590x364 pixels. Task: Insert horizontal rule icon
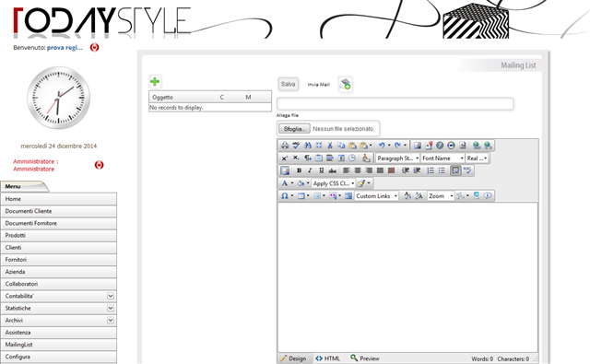[330, 158]
